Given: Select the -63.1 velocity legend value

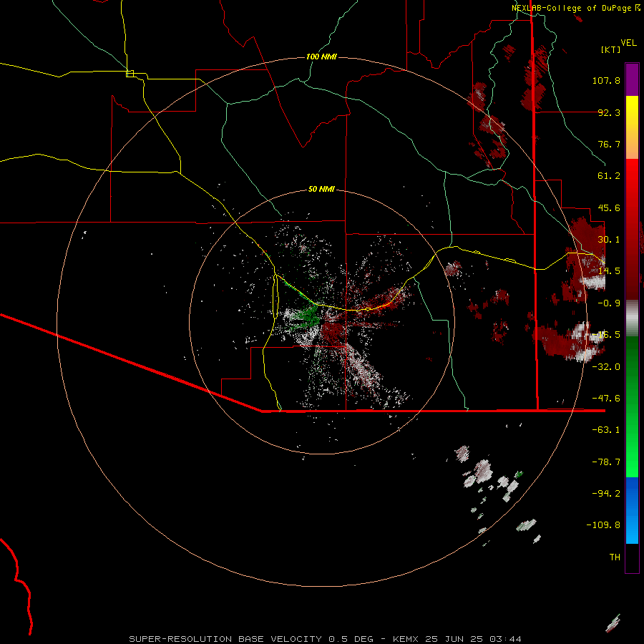Looking at the screenshot, I should tap(606, 430).
